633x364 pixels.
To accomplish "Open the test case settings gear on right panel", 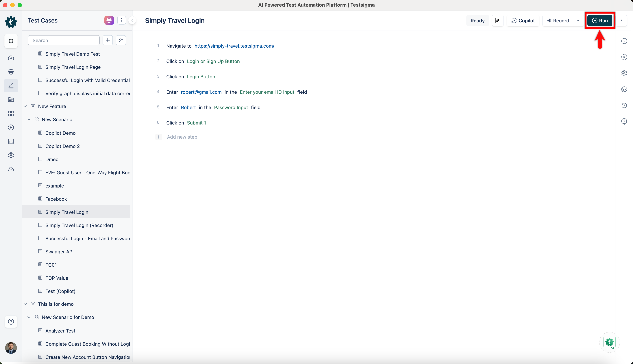I will [624, 73].
